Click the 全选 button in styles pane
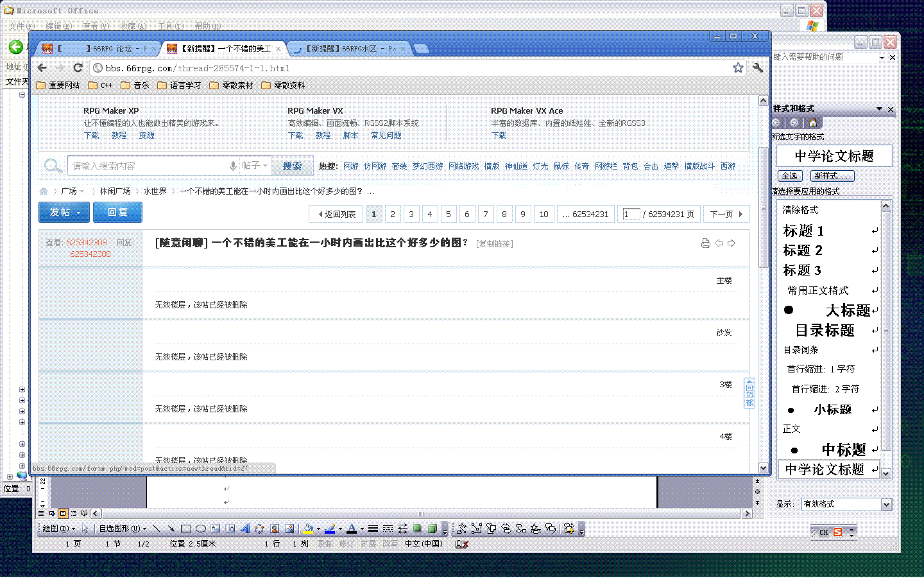Image resolution: width=924 pixels, height=578 pixels. 790,176
